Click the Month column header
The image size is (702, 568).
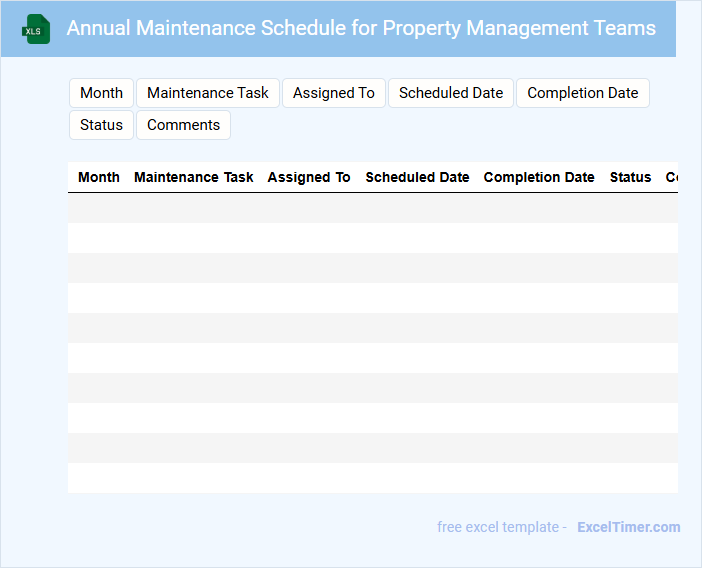click(x=99, y=177)
